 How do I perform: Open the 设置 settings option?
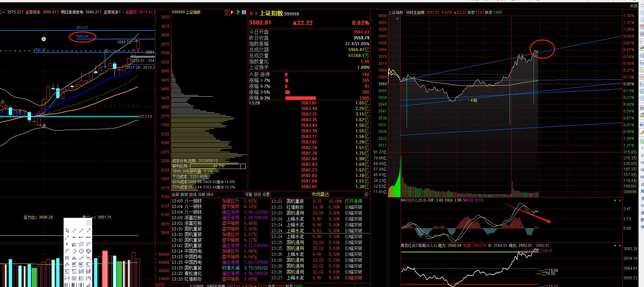click(266, 194)
